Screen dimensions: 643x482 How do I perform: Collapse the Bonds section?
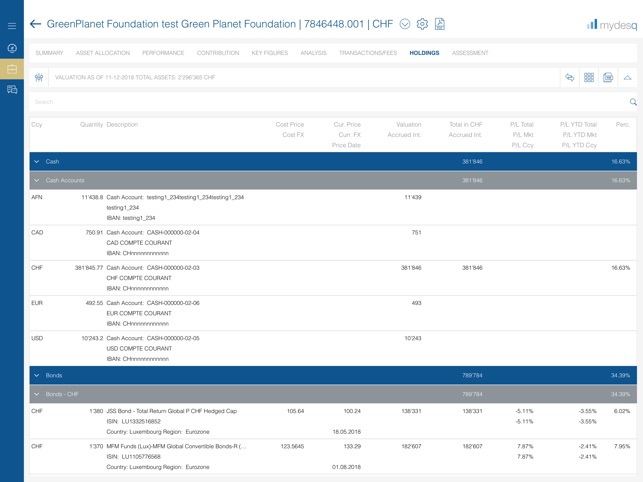(37, 375)
